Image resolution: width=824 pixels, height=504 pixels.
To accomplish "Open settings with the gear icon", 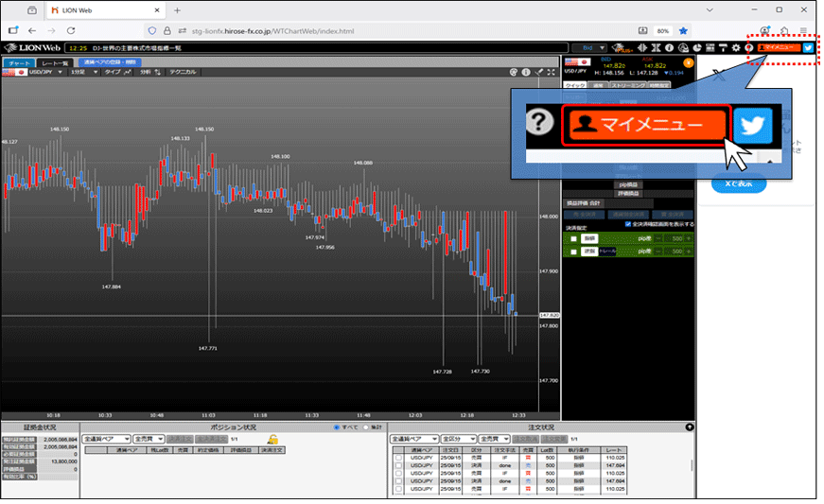I will coord(736,47).
